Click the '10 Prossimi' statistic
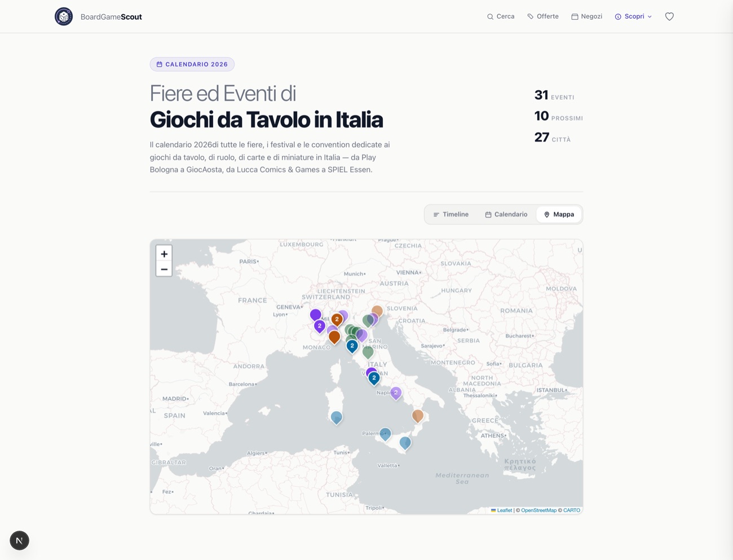 559,116
